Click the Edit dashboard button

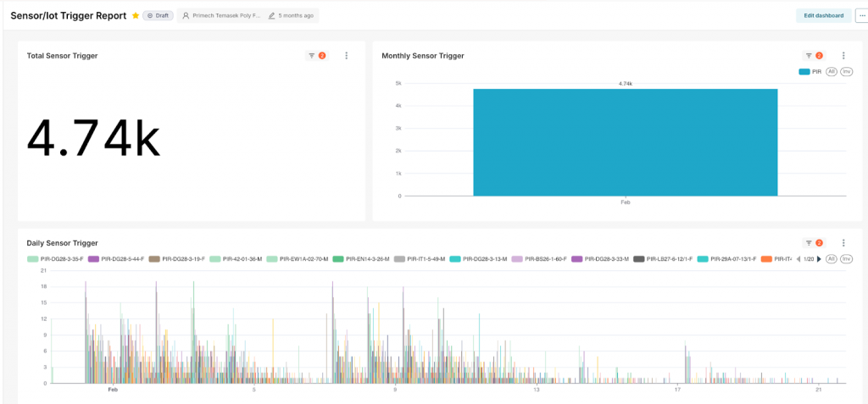pyautogui.click(x=822, y=15)
